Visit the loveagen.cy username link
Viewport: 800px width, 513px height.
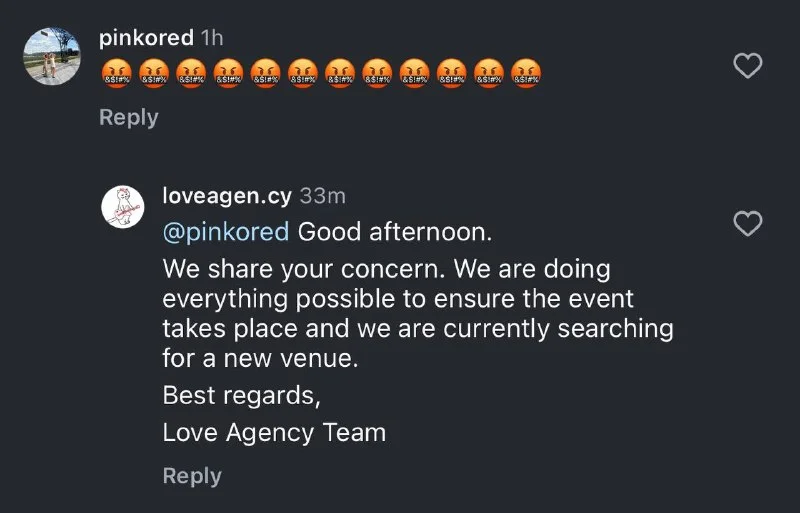pos(227,195)
